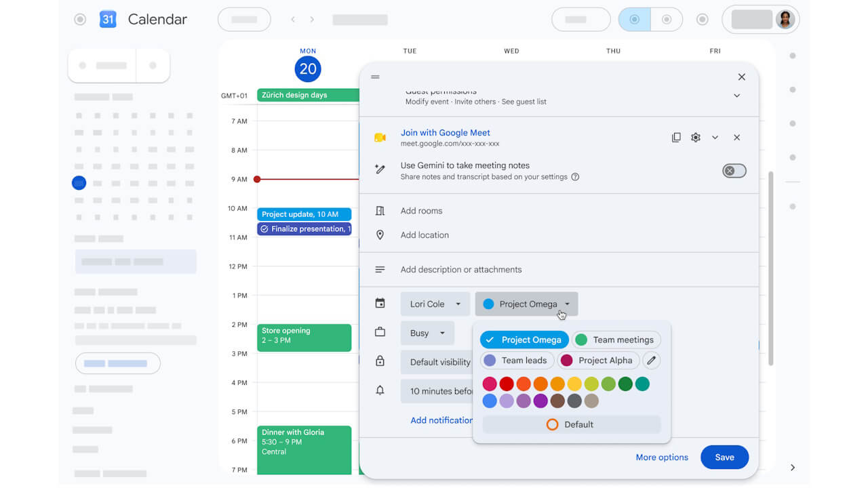Click Add rooms
This screenshot has width=868, height=488.
coord(421,211)
